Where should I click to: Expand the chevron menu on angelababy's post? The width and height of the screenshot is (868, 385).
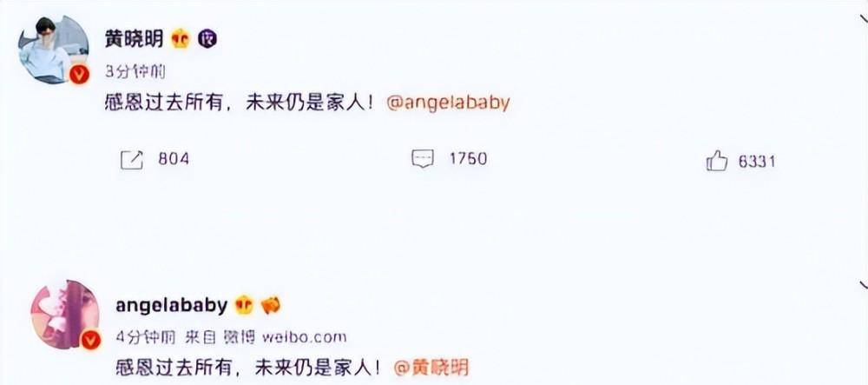pyautogui.click(x=863, y=287)
